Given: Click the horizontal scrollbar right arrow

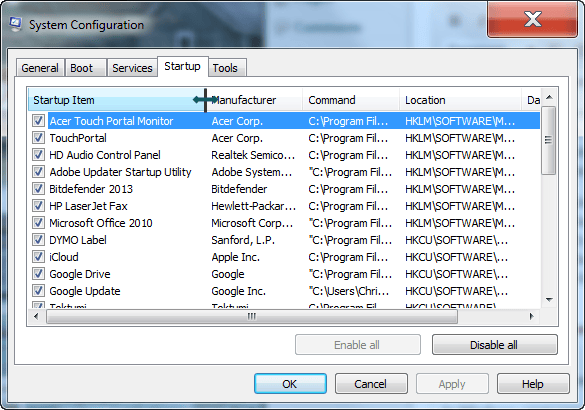Looking at the screenshot, I should tap(531, 317).
